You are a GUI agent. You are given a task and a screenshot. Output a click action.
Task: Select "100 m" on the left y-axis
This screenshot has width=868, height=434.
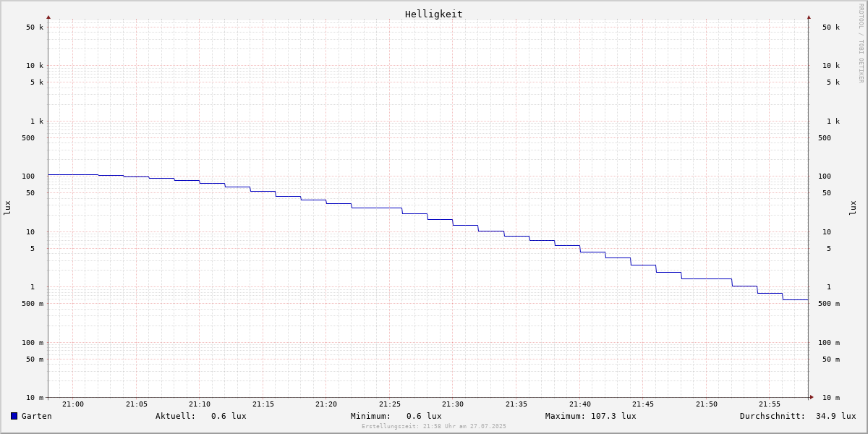point(33,343)
